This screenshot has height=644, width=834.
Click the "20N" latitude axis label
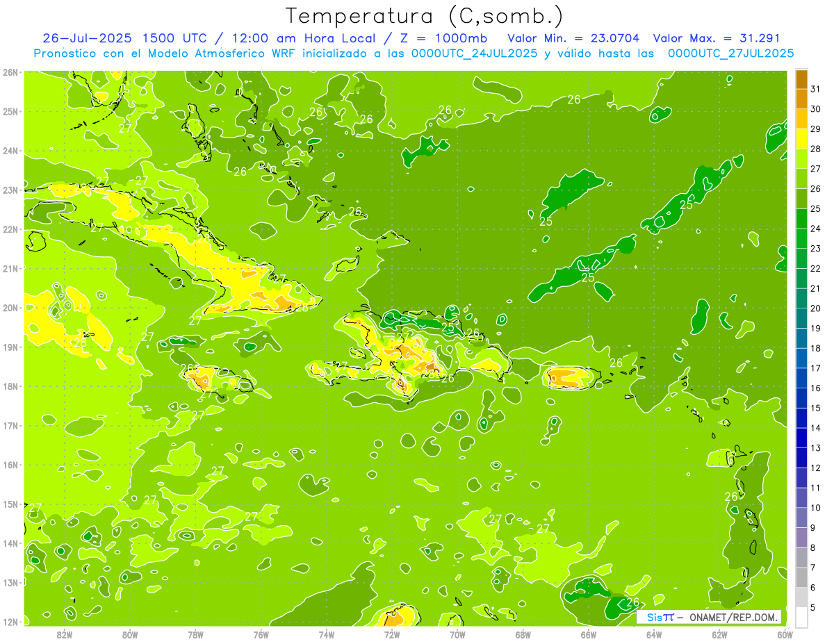coord(10,307)
